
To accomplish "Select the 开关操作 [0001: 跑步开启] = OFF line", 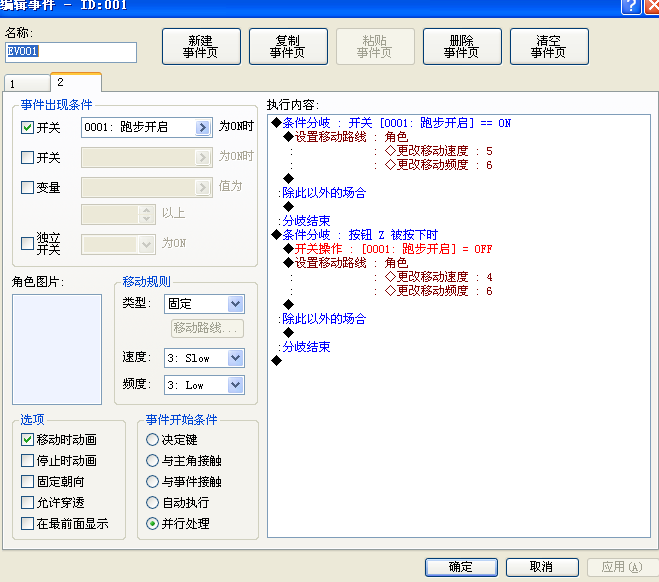I will (x=388, y=249).
